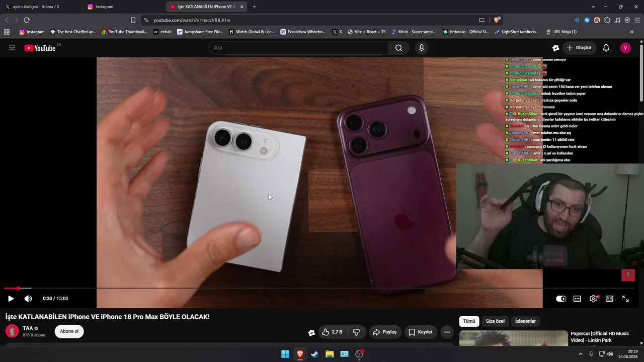Select the İzlenenler filter chip
Image resolution: width=644 pixels, height=362 pixels.
[x=525, y=321]
